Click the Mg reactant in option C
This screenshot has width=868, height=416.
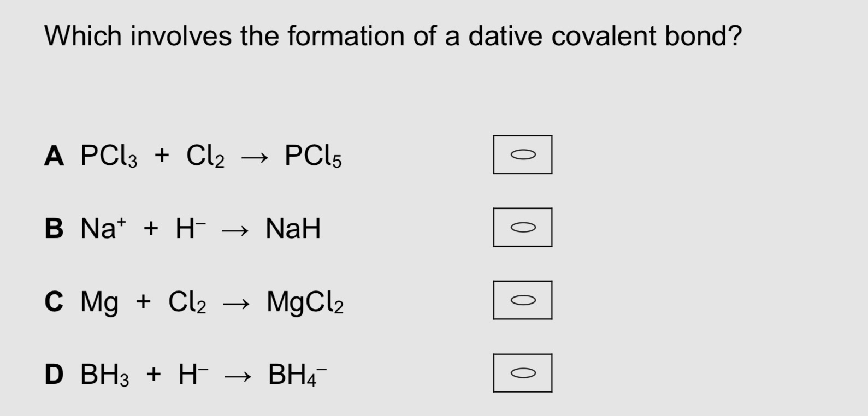pos(99,302)
